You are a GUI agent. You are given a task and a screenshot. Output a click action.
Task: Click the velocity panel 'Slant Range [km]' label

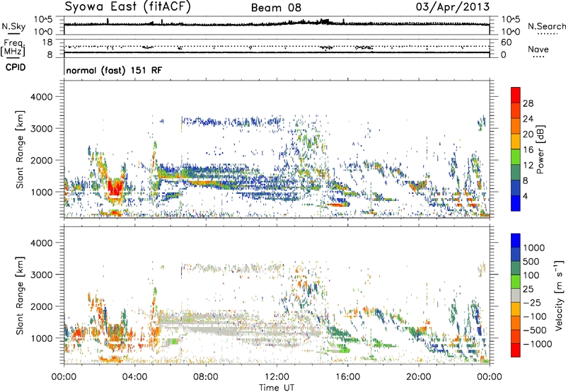20,295
